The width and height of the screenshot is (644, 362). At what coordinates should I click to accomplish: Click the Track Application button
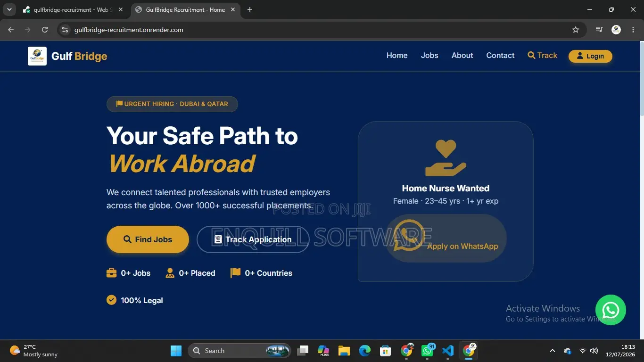[252, 239]
